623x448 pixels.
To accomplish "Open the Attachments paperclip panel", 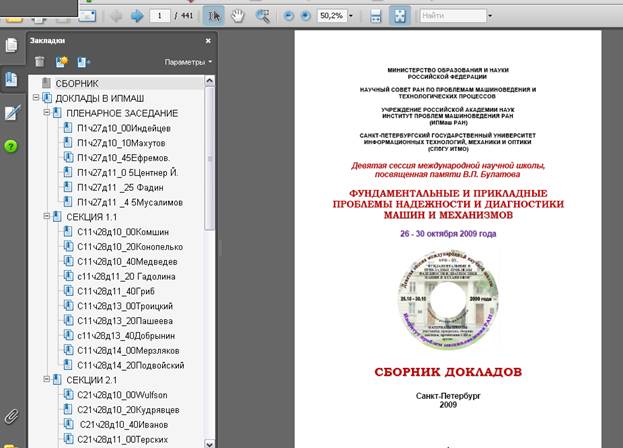I will [11, 417].
